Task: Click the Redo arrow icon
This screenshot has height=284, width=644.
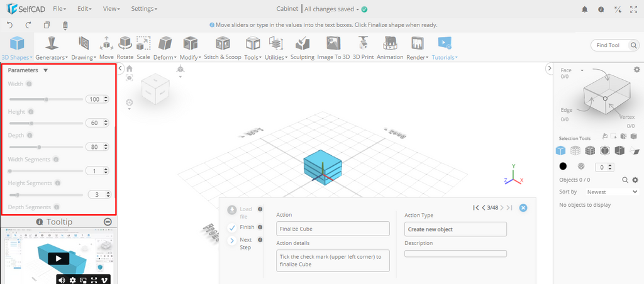Action: point(28,25)
